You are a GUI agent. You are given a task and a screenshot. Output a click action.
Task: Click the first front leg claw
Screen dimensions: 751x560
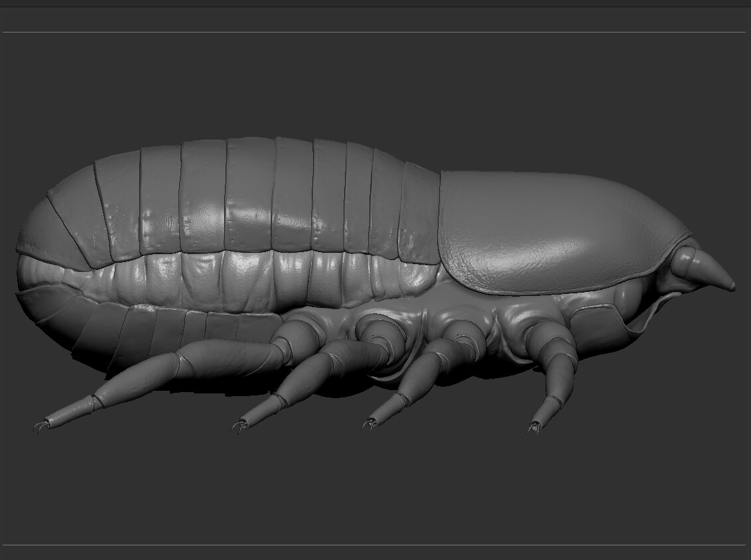(x=534, y=428)
